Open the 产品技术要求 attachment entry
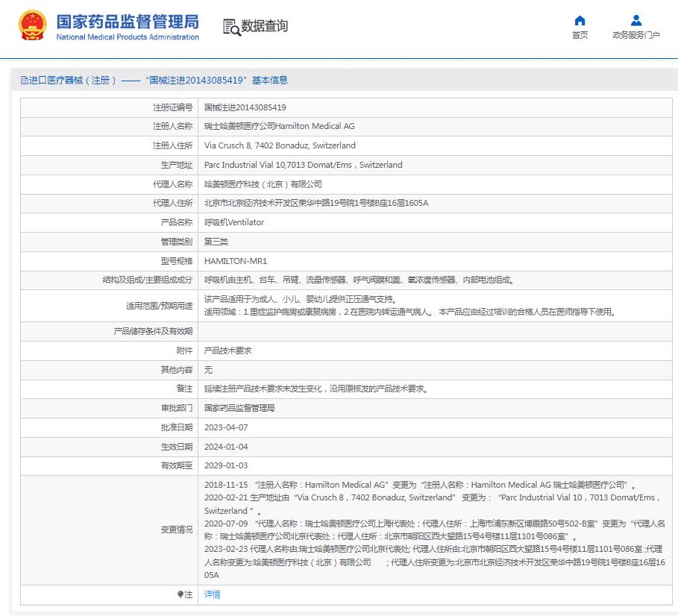The image size is (678, 616). click(227, 350)
